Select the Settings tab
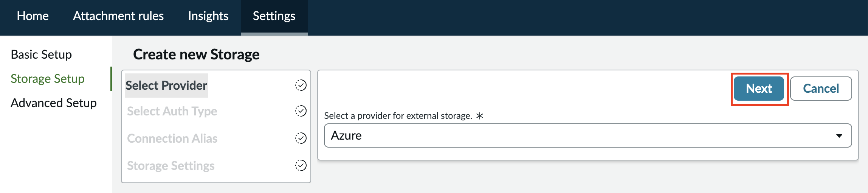 (274, 16)
